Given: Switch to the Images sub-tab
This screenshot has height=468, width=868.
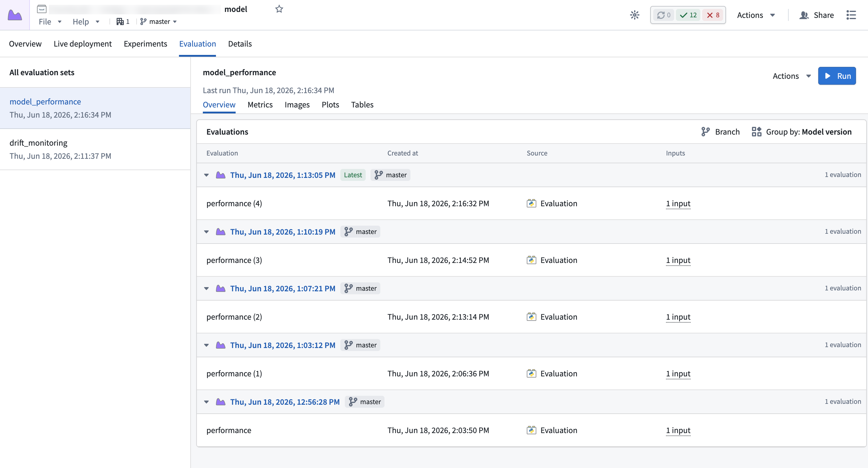Looking at the screenshot, I should coord(297,104).
